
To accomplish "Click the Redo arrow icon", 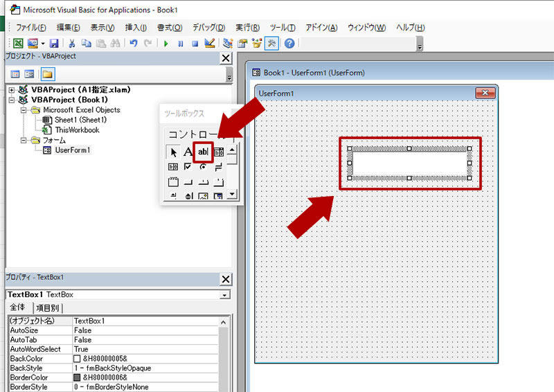I will tap(148, 44).
